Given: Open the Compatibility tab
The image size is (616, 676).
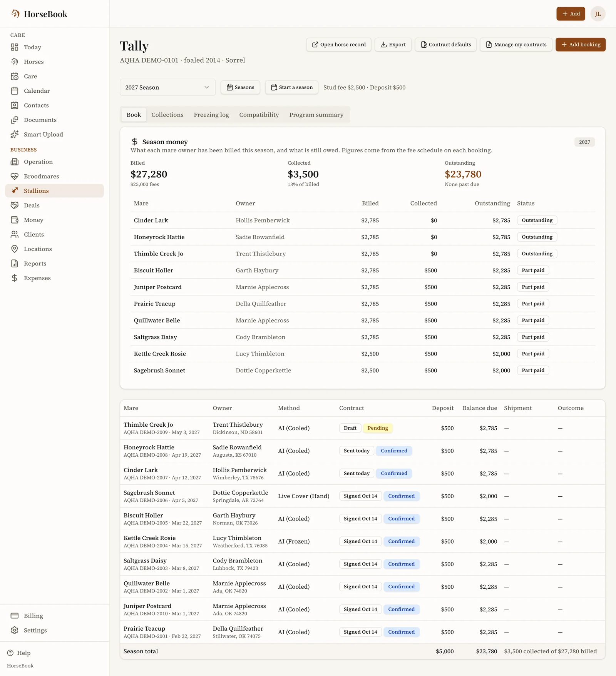Looking at the screenshot, I should [x=259, y=115].
